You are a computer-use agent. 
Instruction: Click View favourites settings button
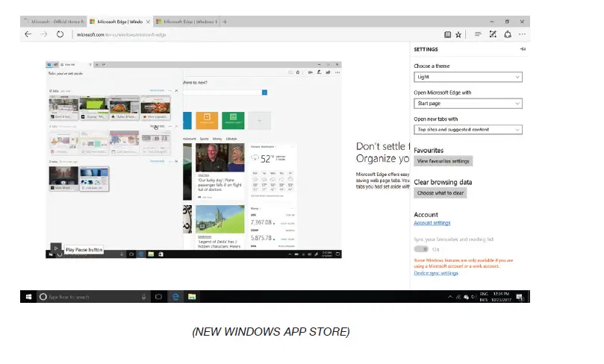(x=443, y=161)
